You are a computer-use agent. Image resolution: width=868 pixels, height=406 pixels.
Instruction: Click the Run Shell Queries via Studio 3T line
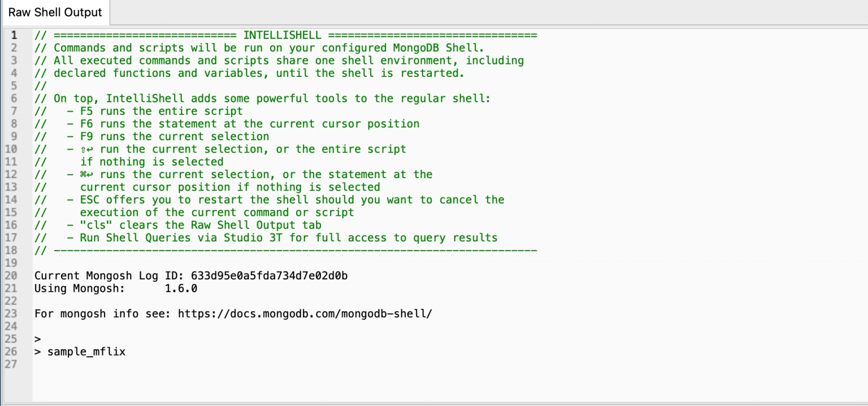pyautogui.click(x=266, y=237)
